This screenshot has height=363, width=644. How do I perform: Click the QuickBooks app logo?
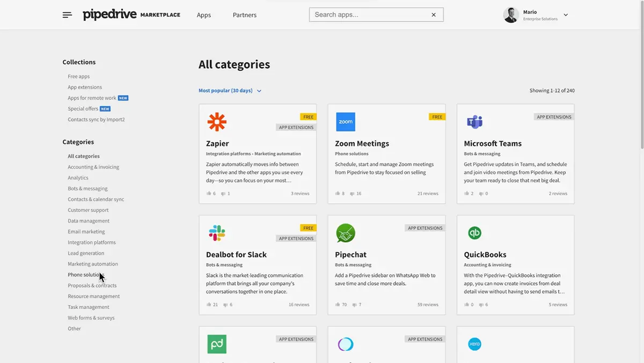[474, 233]
